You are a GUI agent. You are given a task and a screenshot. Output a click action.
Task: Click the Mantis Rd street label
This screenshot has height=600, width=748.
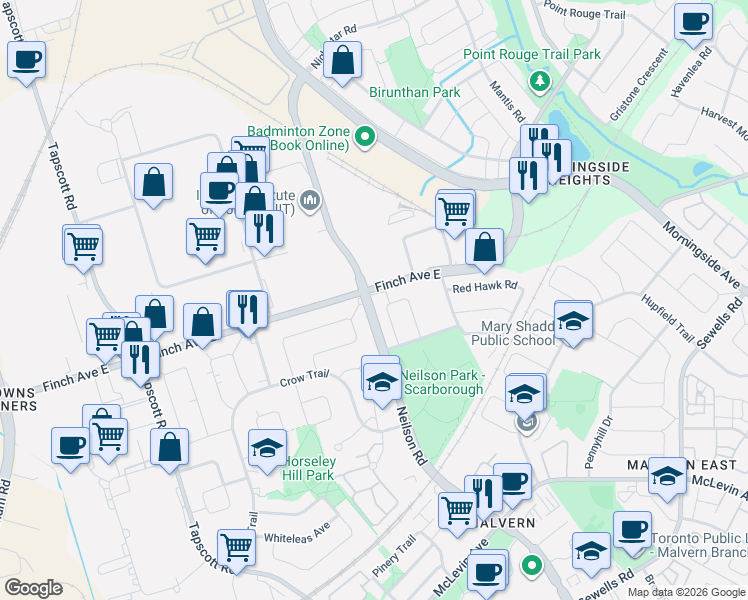coord(507,102)
